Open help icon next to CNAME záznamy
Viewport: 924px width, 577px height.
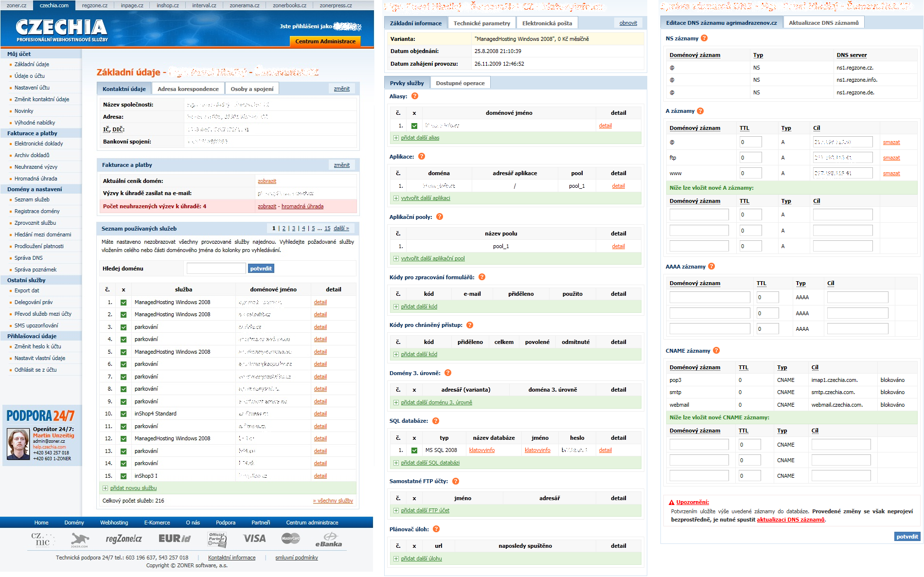click(716, 351)
